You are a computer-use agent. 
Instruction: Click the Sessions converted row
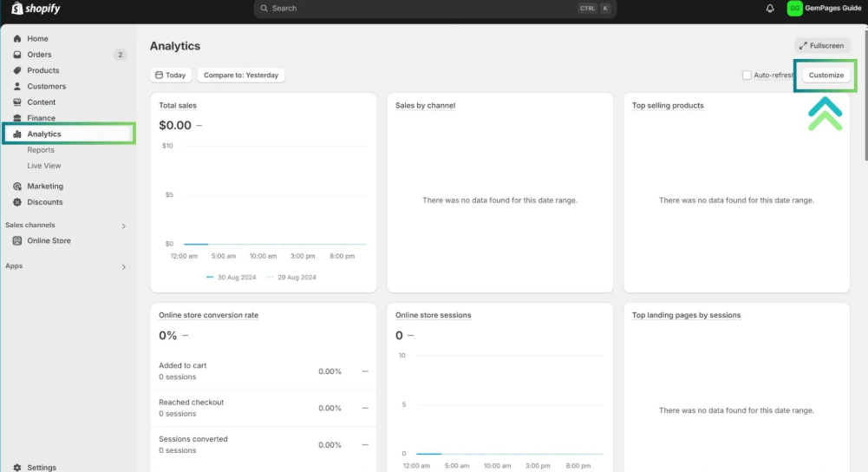[264, 445]
